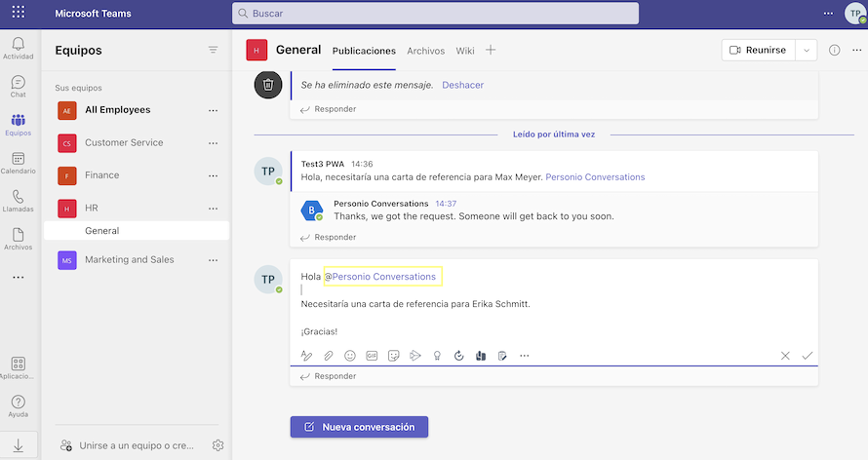This screenshot has width=868, height=460.
Task: Click Unirse a un equipo o crear
Action: [137, 445]
